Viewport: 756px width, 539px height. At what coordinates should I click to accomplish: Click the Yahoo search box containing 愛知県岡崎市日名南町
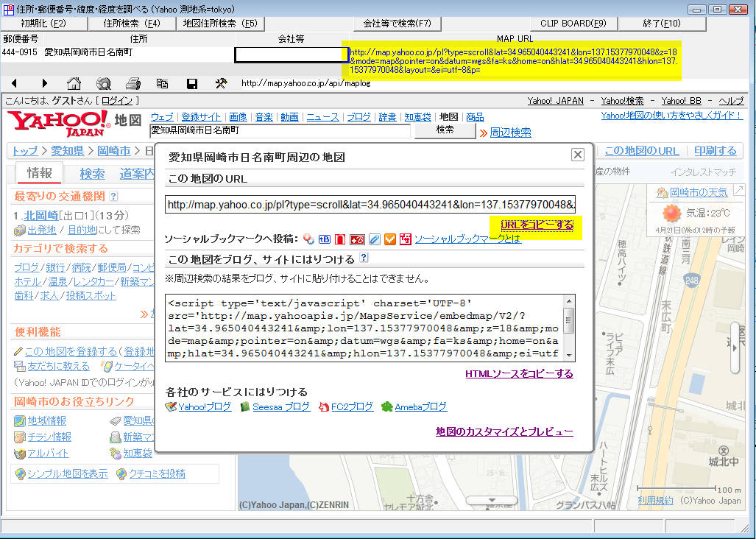(280, 130)
